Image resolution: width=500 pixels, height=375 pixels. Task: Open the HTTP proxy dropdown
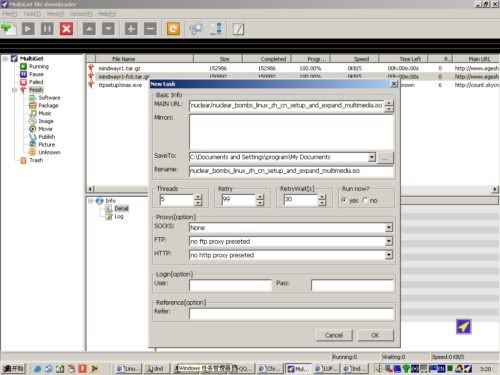point(389,255)
